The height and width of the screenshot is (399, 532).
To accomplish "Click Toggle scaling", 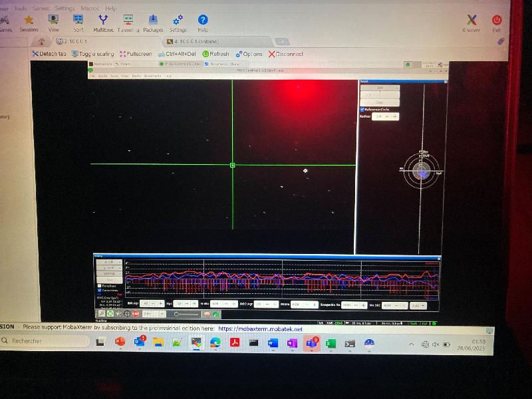I will click(92, 54).
